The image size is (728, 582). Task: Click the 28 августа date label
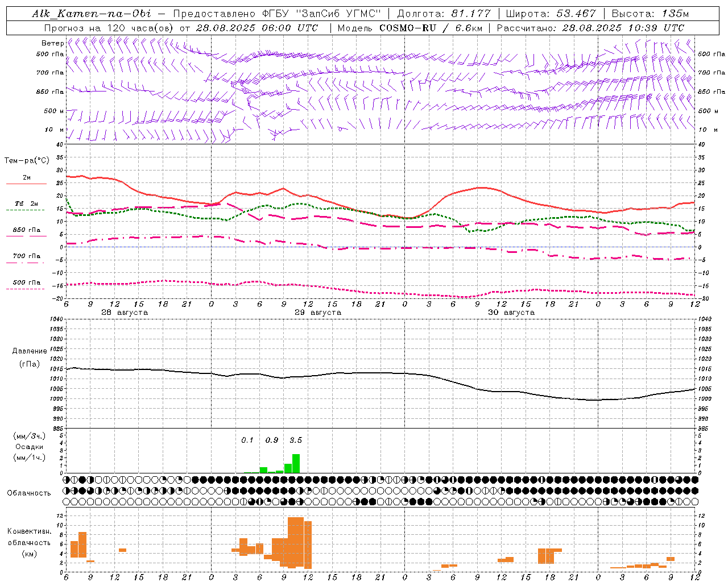[x=124, y=313]
